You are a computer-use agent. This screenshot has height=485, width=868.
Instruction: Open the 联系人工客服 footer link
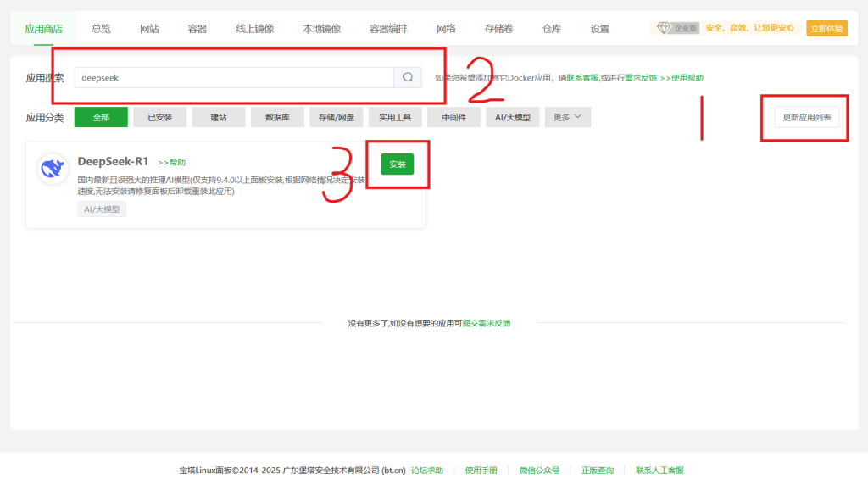(659, 471)
